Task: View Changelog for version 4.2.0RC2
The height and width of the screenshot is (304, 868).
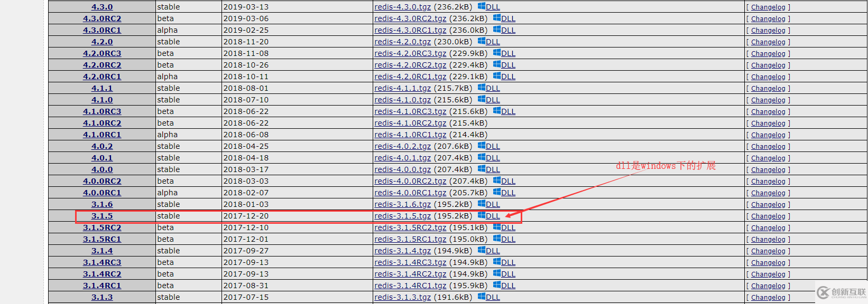Action: click(768, 65)
